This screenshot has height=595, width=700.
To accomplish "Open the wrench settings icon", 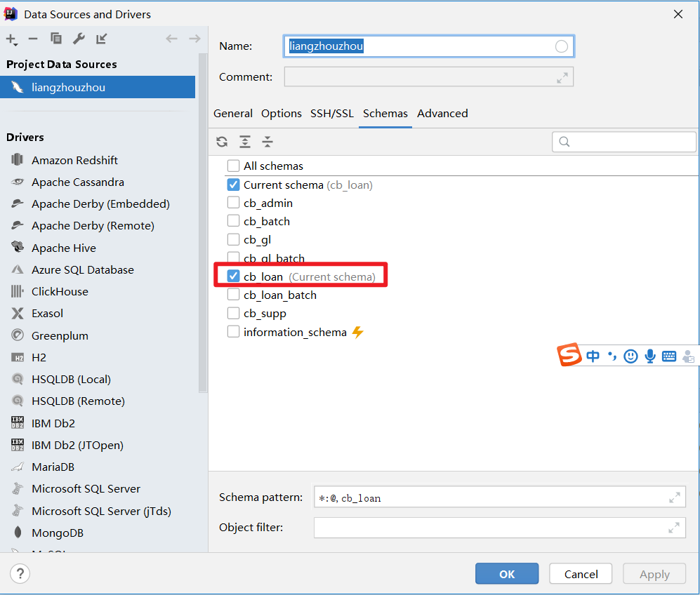I will 79,39.
